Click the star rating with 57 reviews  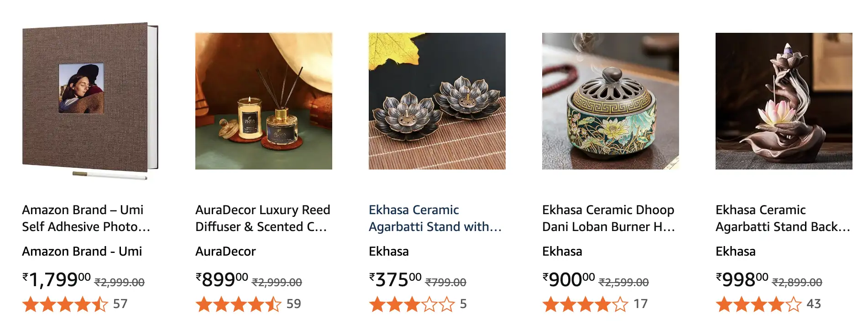(x=65, y=304)
